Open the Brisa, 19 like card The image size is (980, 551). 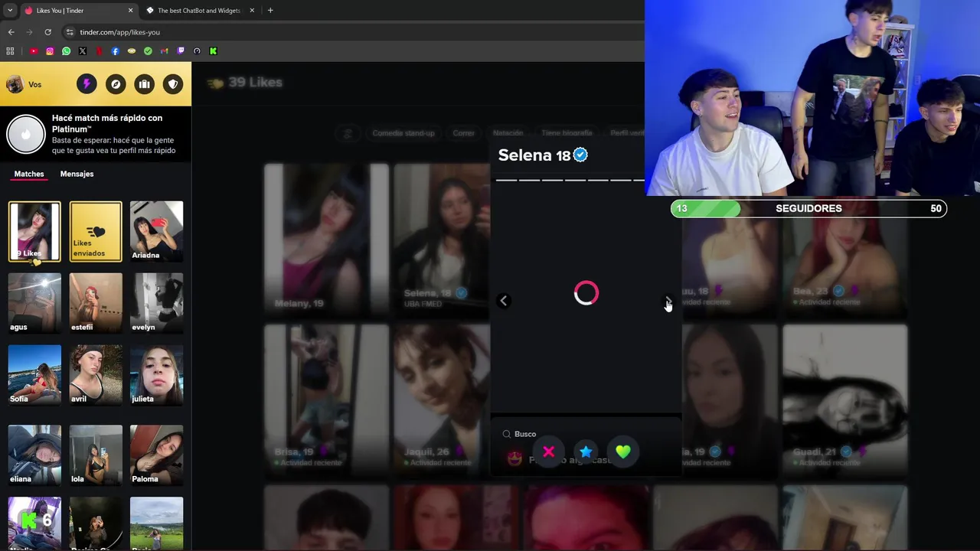(x=326, y=400)
